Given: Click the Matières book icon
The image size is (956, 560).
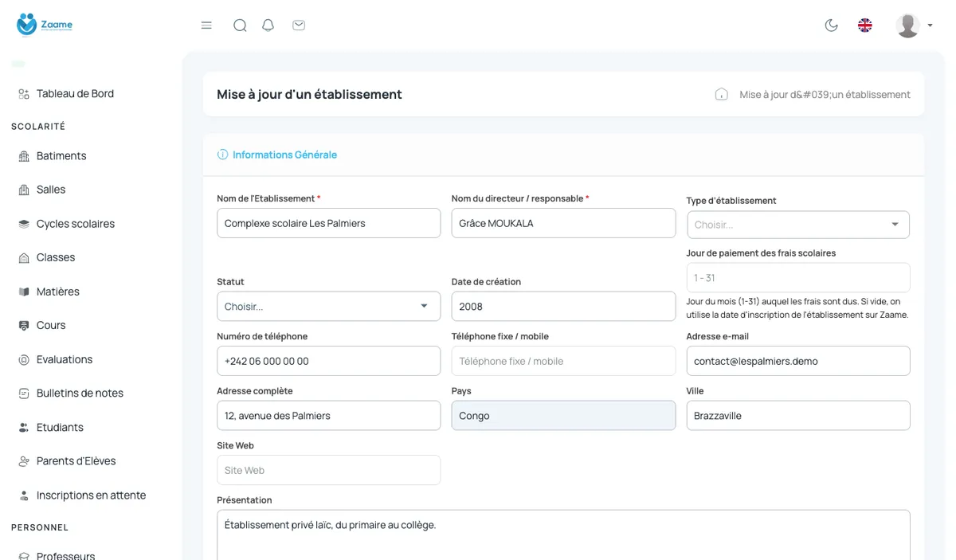Looking at the screenshot, I should (24, 292).
